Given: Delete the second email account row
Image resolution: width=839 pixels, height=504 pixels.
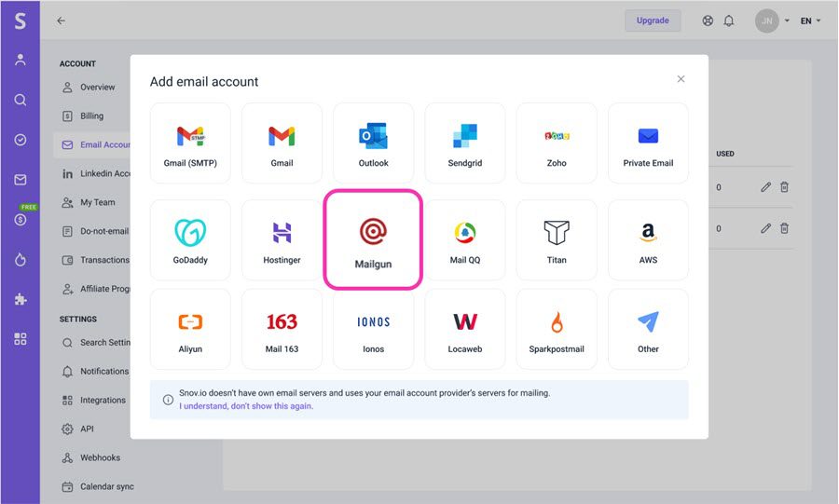Looking at the screenshot, I should point(784,228).
